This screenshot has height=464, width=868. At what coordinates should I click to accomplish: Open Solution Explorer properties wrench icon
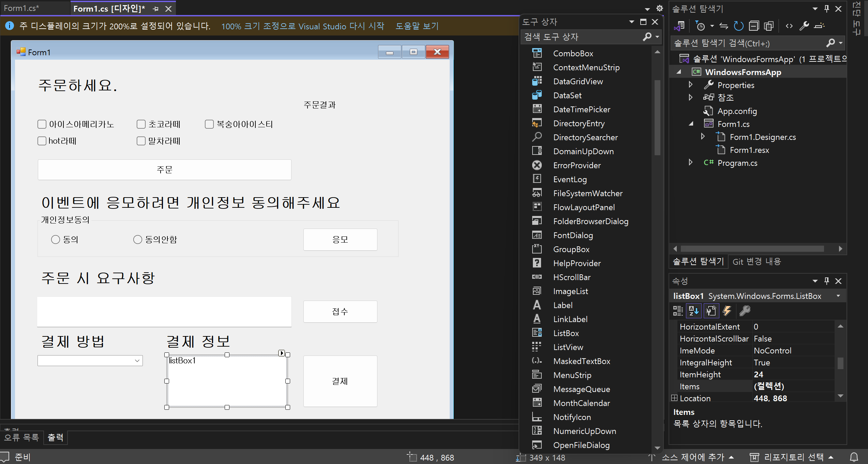[804, 26]
